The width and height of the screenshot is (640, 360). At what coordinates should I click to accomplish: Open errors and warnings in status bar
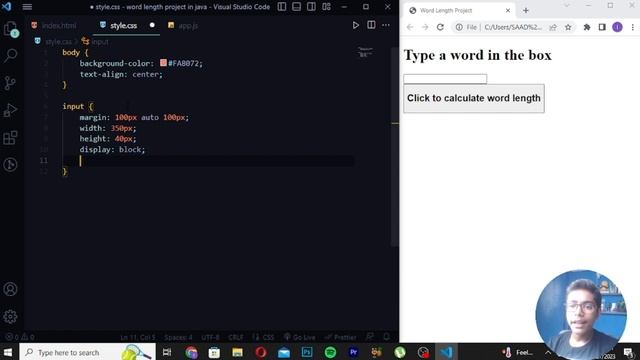[x=19, y=337]
